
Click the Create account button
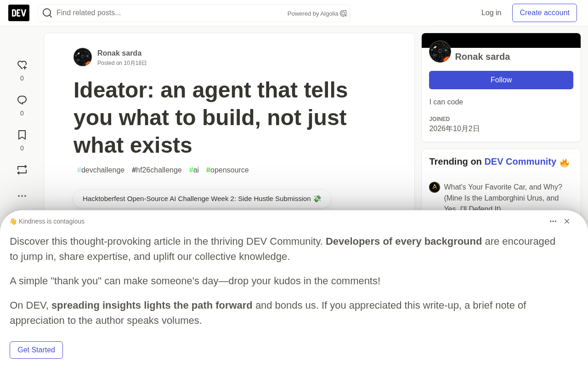(x=544, y=13)
